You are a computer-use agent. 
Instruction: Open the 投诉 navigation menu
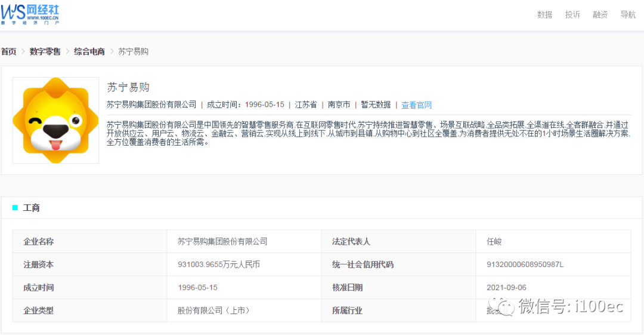coord(572,15)
